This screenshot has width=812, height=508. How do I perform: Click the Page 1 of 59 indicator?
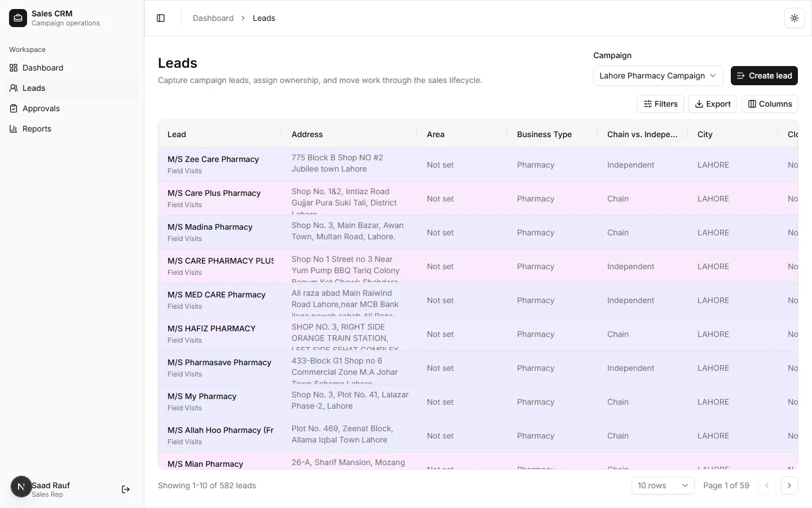[726, 485]
